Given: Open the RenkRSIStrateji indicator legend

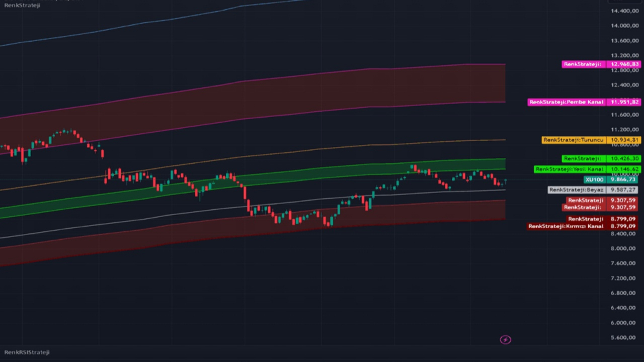Looking at the screenshot, I should tap(27, 352).
